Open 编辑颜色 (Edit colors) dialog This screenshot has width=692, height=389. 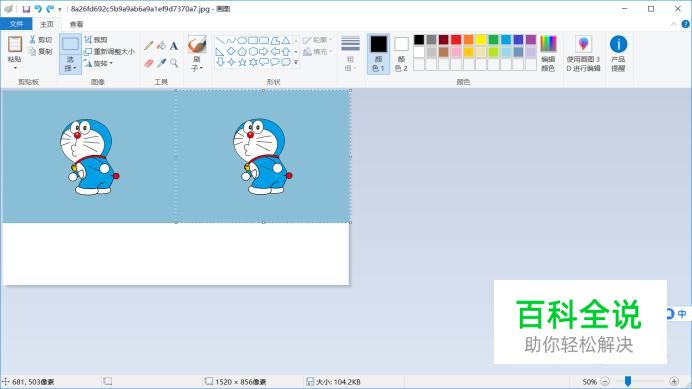[548, 54]
